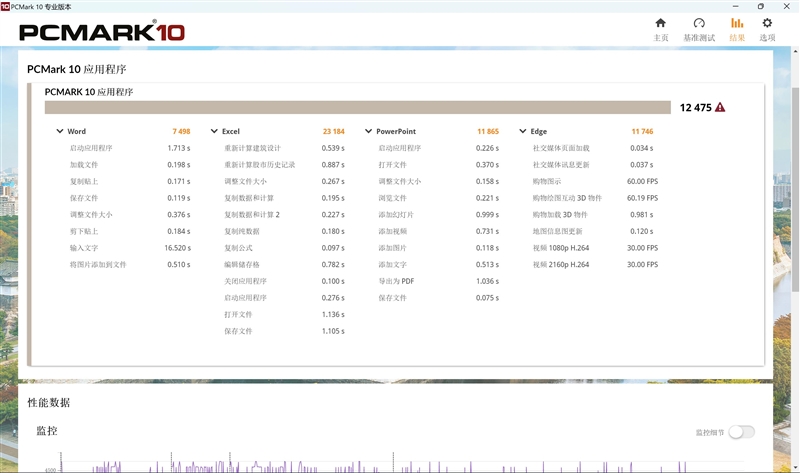Click the Word score 7 498
800x473 pixels.
tap(181, 131)
